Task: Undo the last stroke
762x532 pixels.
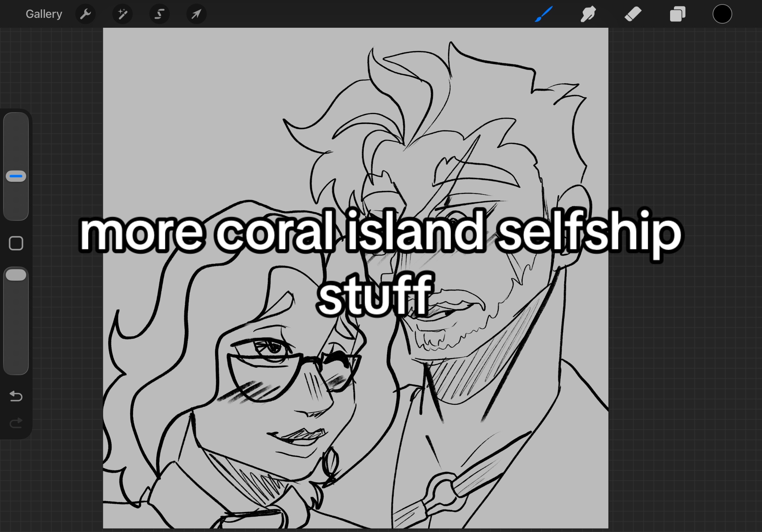Action: click(16, 396)
